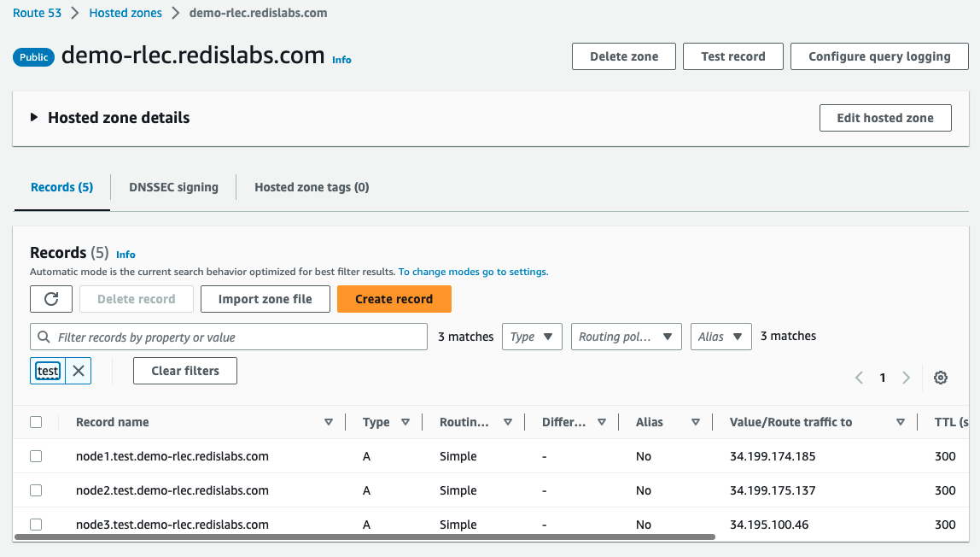Sort by Type column arrow
This screenshot has height=557, width=980.
(405, 422)
